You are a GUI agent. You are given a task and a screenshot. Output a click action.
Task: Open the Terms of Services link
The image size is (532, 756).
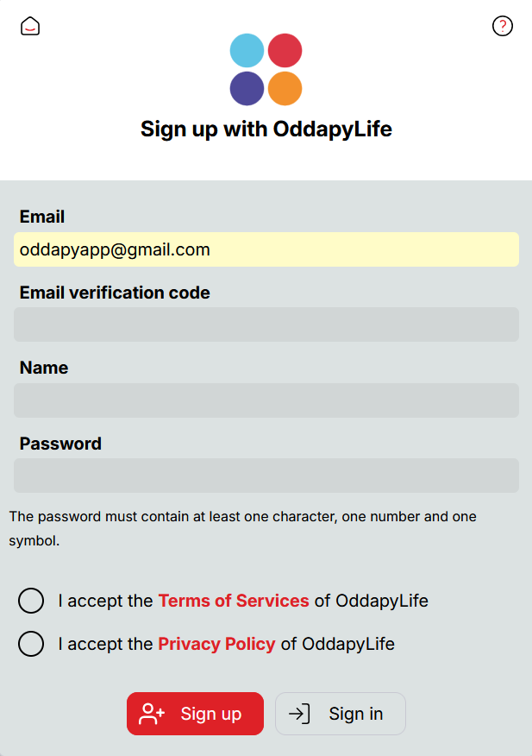[x=234, y=601]
